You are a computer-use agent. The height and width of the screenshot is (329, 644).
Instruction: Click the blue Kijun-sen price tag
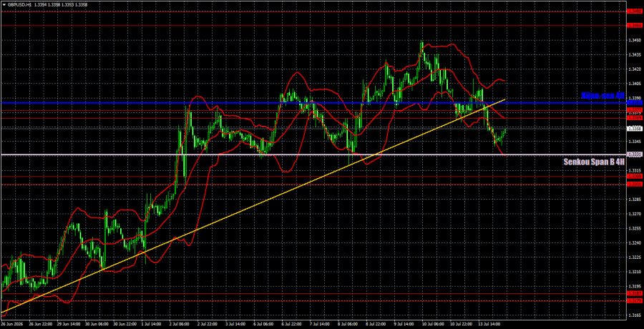click(x=635, y=103)
